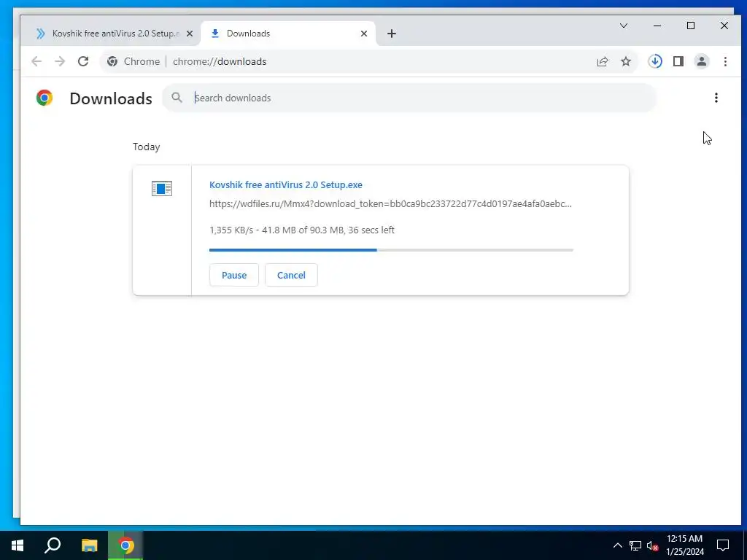This screenshot has width=747, height=560.
Task: Bookmark this tab with the star icon
Action: point(626,61)
